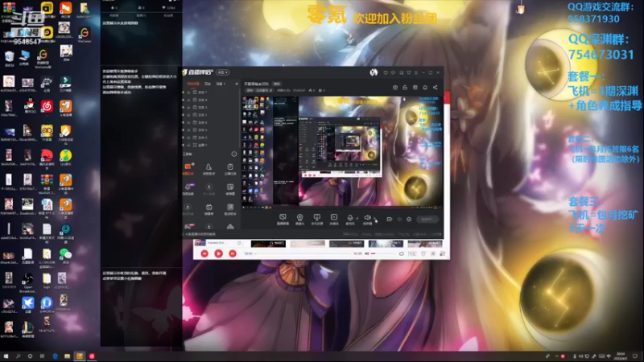This screenshot has width=644, height=362.
Task: Open the WinRAR books icon at desktop corner
Action: 9,9
